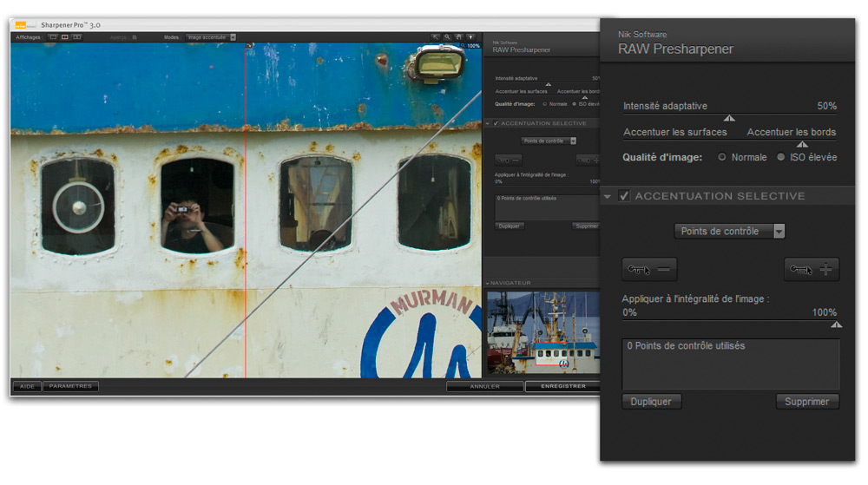Image resolution: width=868 pixels, height=485 pixels.
Task: Select the split preview view icon
Action: [65, 37]
